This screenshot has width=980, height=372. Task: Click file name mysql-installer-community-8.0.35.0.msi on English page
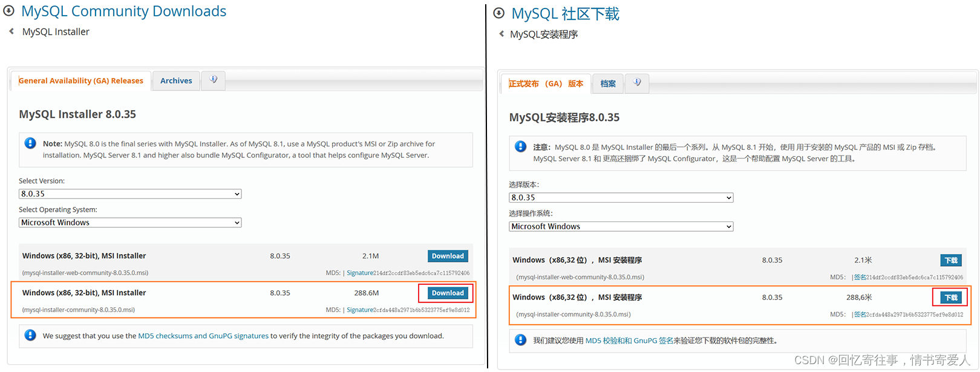(x=79, y=310)
